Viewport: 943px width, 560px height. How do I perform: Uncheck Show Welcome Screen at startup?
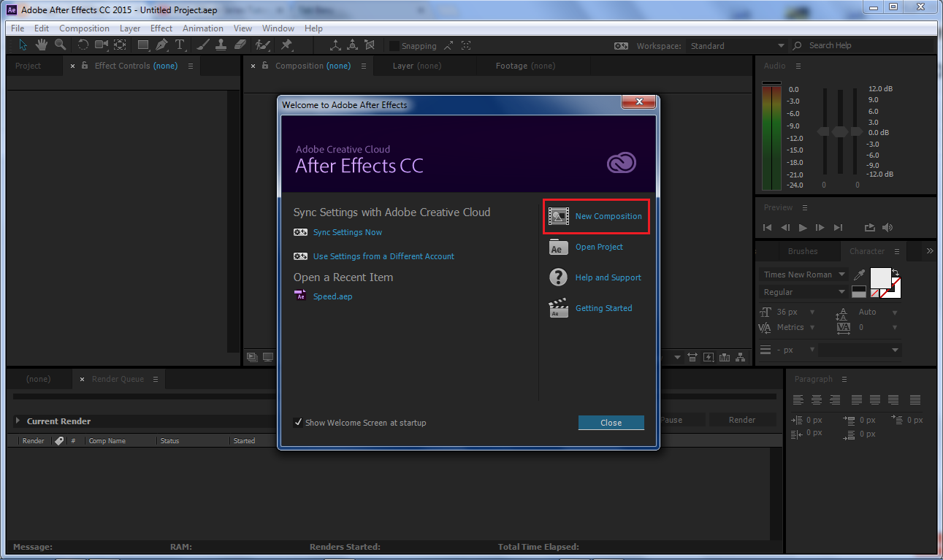[x=299, y=423]
